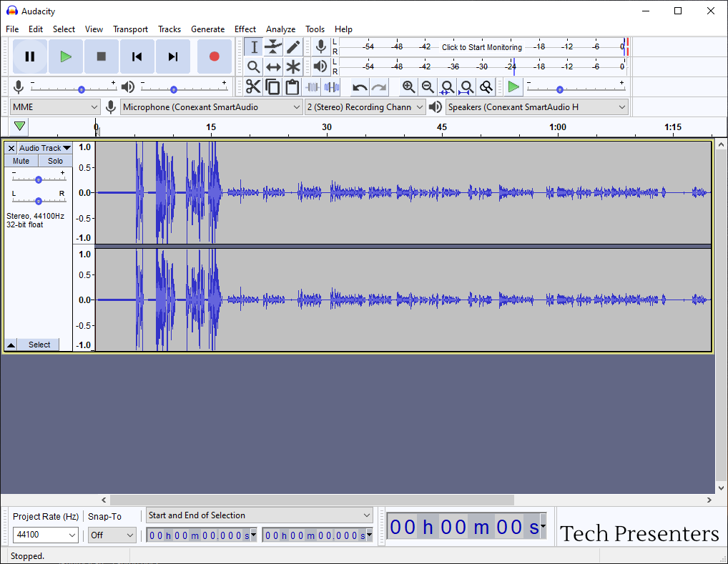Click the green Timeline Options triangle
Screen dimensions: 728x564
pos(19,127)
